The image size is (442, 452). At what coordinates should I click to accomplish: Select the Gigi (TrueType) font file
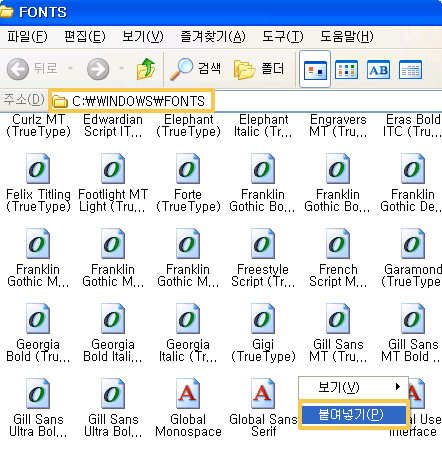[263, 333]
